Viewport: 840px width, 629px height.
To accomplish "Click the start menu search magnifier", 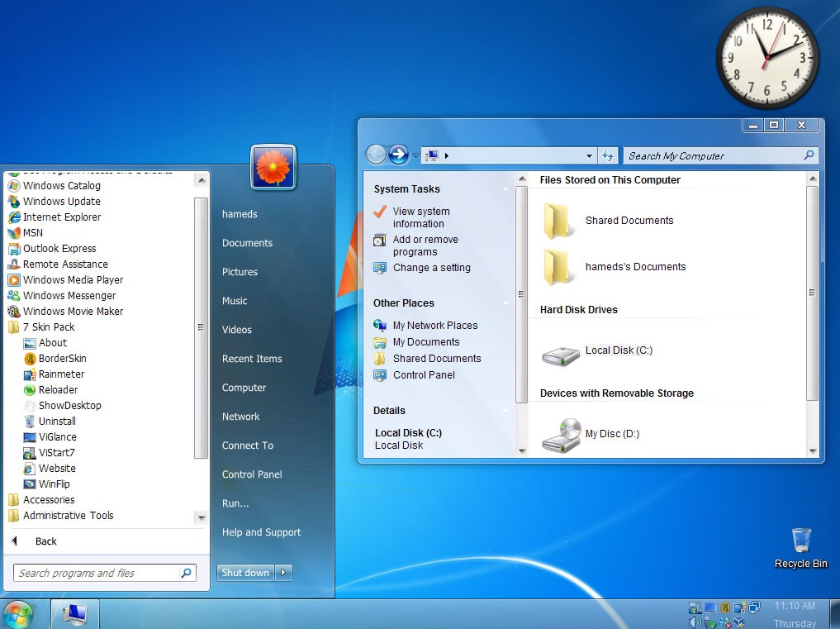I will click(187, 573).
